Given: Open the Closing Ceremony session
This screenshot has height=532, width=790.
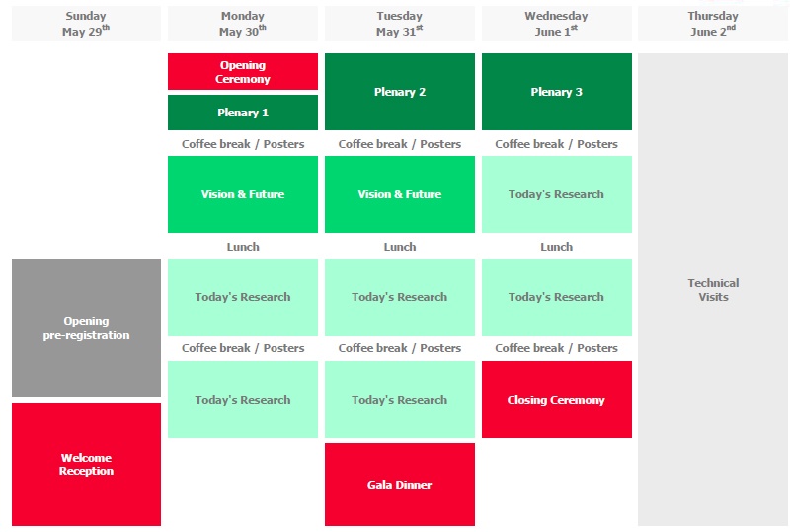Looking at the screenshot, I should click(x=556, y=400).
